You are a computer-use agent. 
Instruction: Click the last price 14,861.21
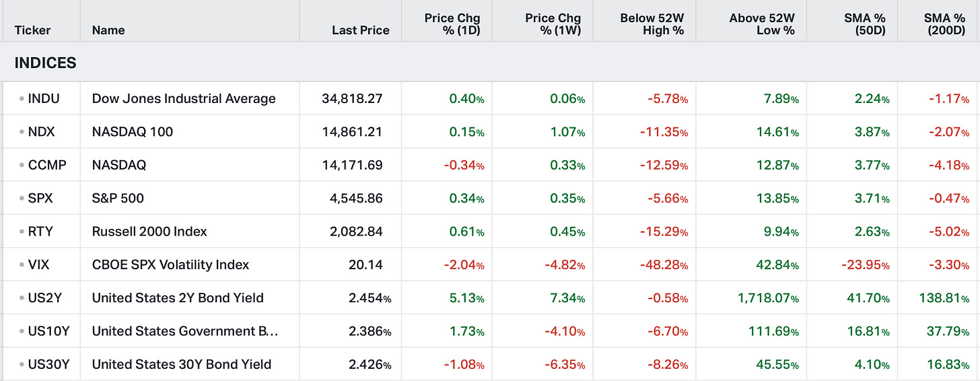(352, 132)
